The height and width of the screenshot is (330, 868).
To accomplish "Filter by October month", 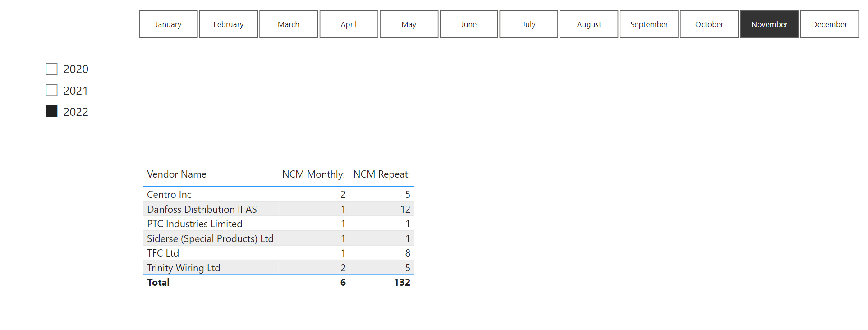I will [x=709, y=24].
